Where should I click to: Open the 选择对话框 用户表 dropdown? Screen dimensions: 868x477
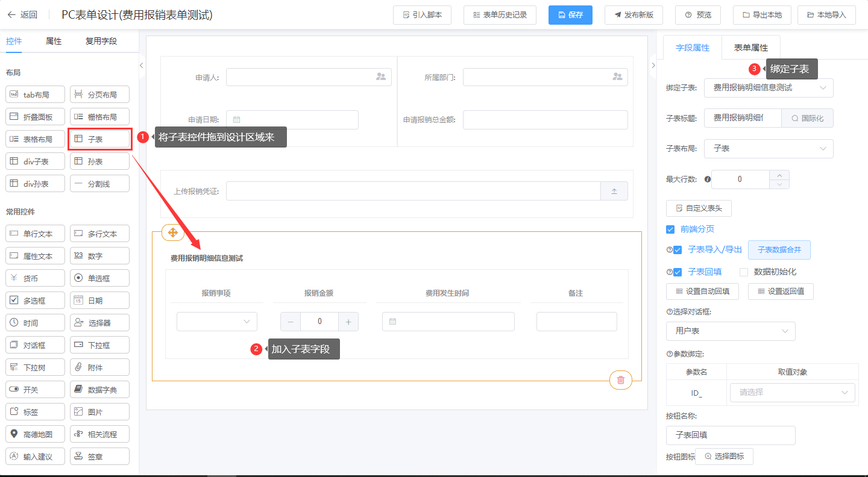click(730, 331)
